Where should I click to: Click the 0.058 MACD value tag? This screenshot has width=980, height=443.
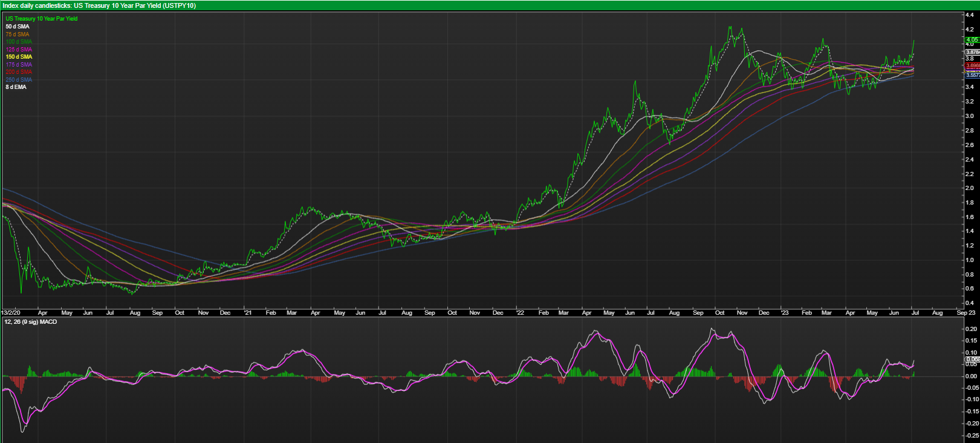pos(972,359)
